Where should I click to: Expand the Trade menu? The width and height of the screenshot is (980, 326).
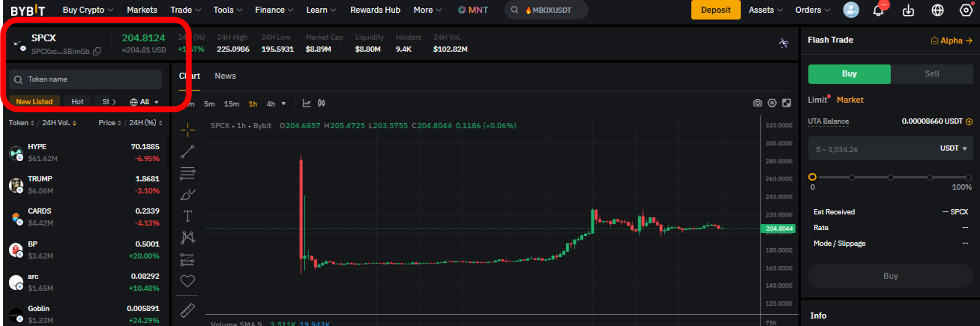click(186, 10)
